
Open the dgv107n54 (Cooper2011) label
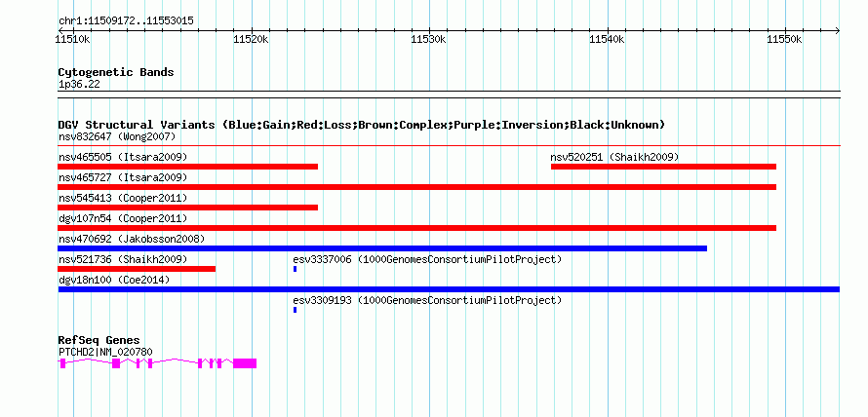click(123, 218)
